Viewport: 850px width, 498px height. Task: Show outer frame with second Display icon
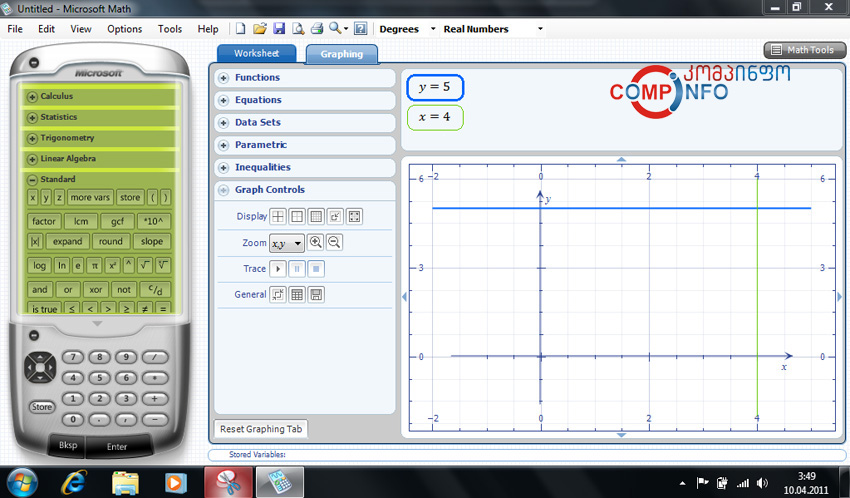coord(297,217)
